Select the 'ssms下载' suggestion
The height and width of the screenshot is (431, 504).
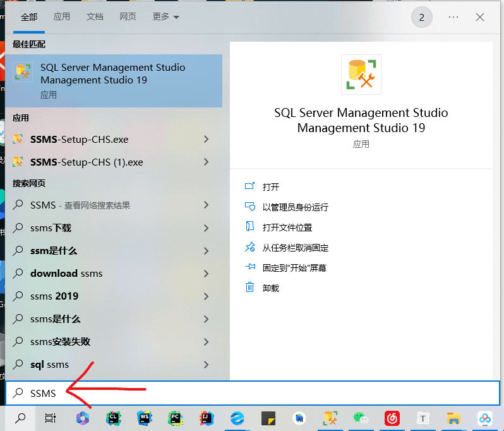click(x=114, y=228)
